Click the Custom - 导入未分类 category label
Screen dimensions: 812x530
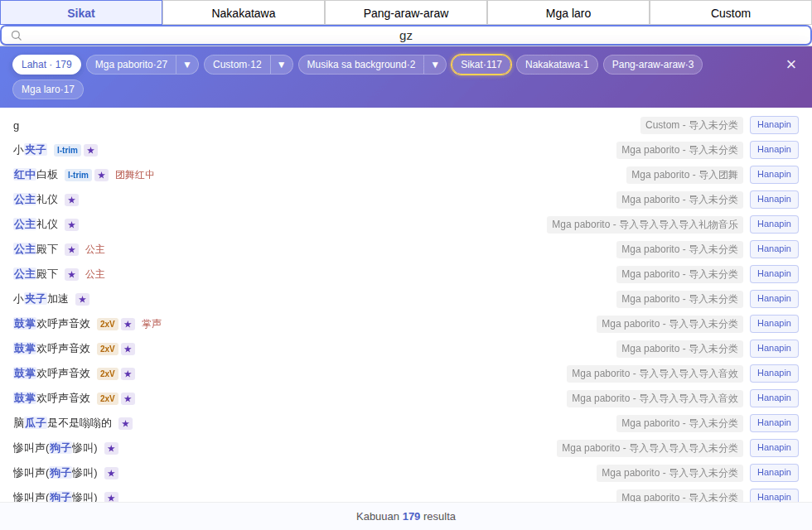click(x=691, y=125)
